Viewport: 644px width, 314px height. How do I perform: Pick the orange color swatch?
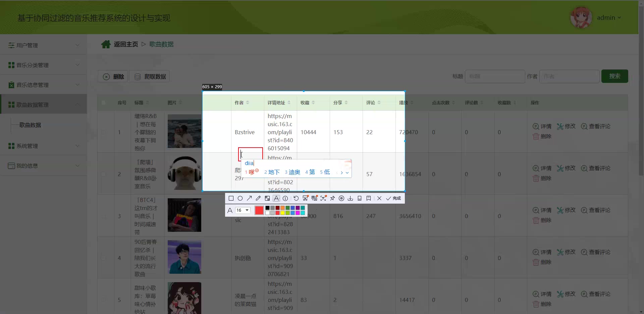click(x=282, y=208)
